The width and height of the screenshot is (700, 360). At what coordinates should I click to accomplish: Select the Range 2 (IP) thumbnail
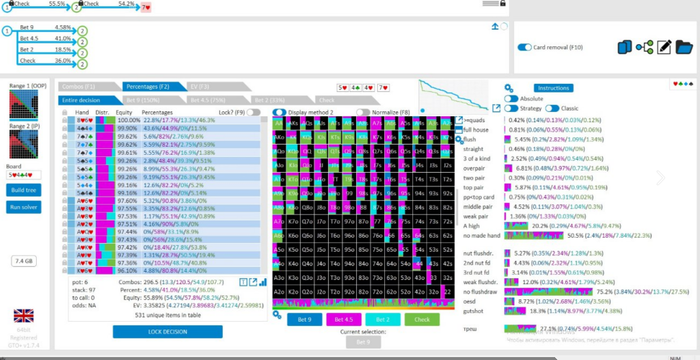tap(24, 144)
